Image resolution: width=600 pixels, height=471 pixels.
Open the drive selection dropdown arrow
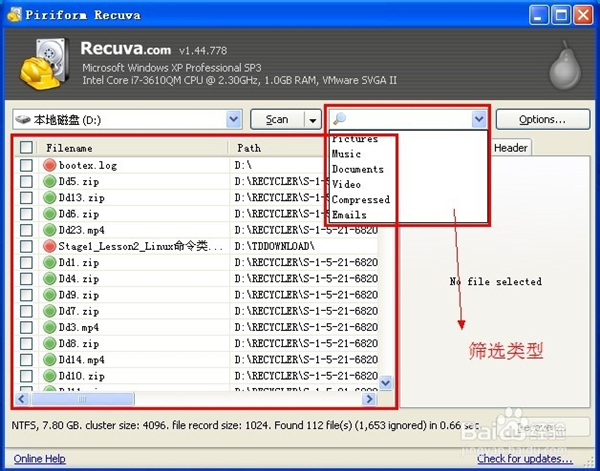click(x=234, y=119)
